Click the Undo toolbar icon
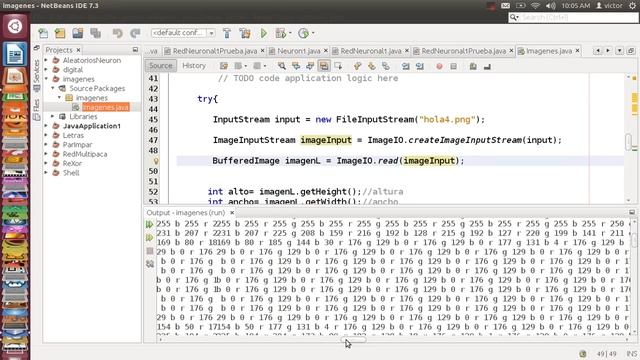This screenshot has height=360, width=640. (x=118, y=33)
